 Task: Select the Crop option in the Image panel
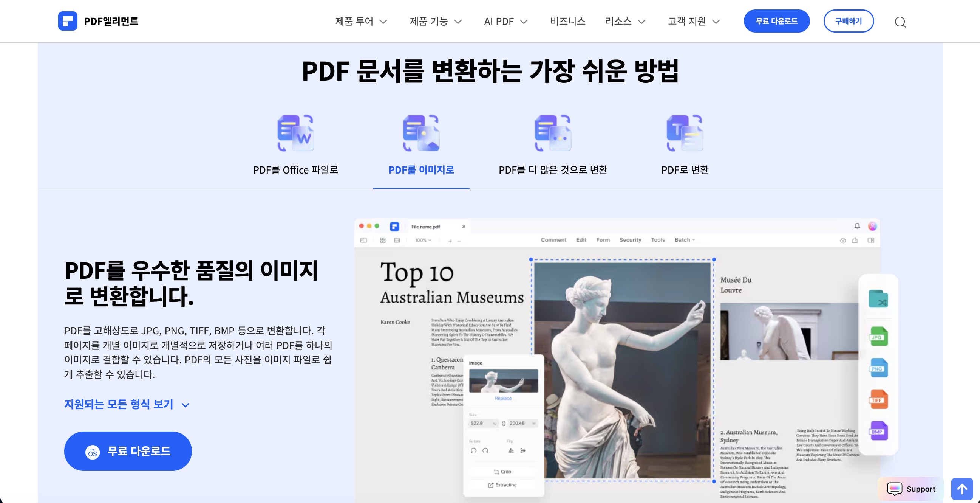[502, 472]
